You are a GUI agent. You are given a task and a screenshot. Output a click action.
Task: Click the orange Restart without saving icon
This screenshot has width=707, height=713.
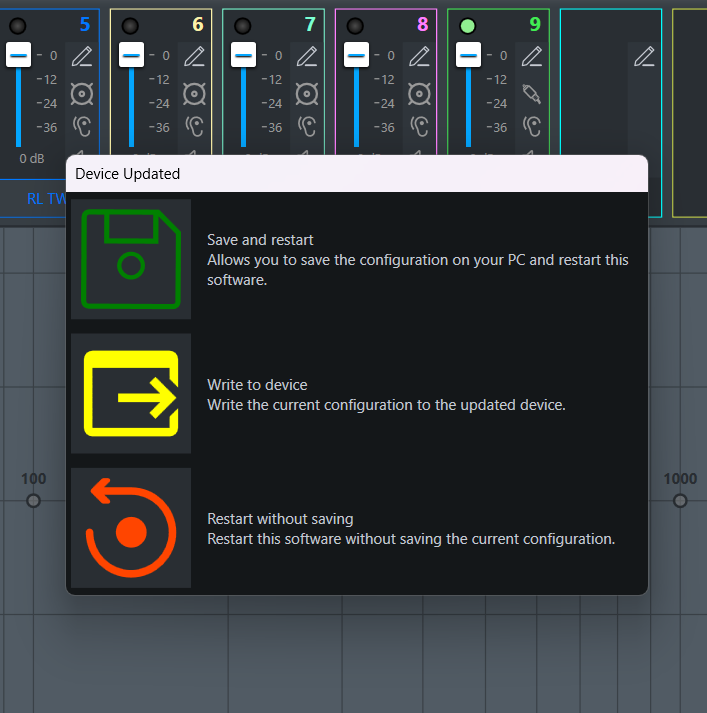coord(130,528)
